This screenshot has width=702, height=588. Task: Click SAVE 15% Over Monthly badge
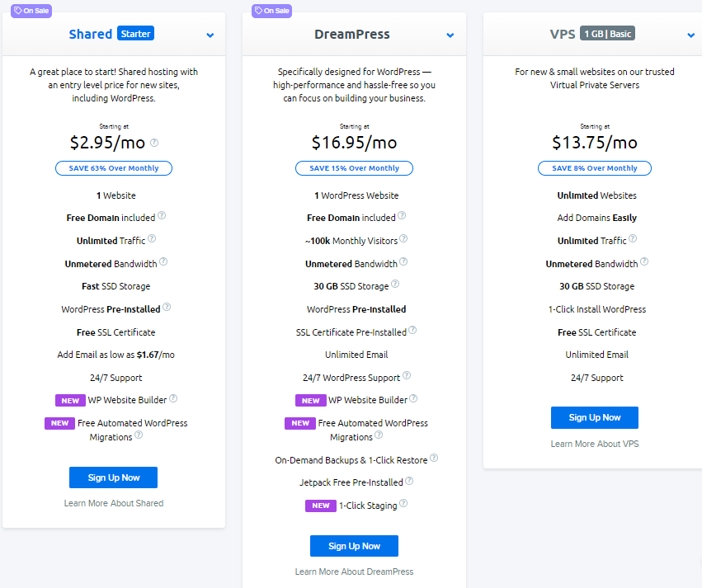(x=354, y=168)
